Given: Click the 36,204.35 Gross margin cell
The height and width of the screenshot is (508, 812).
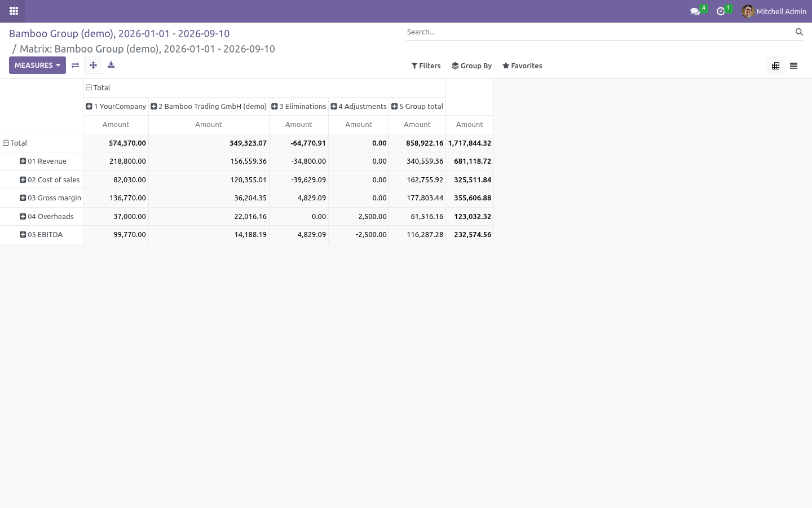Looking at the screenshot, I should coord(209,198).
